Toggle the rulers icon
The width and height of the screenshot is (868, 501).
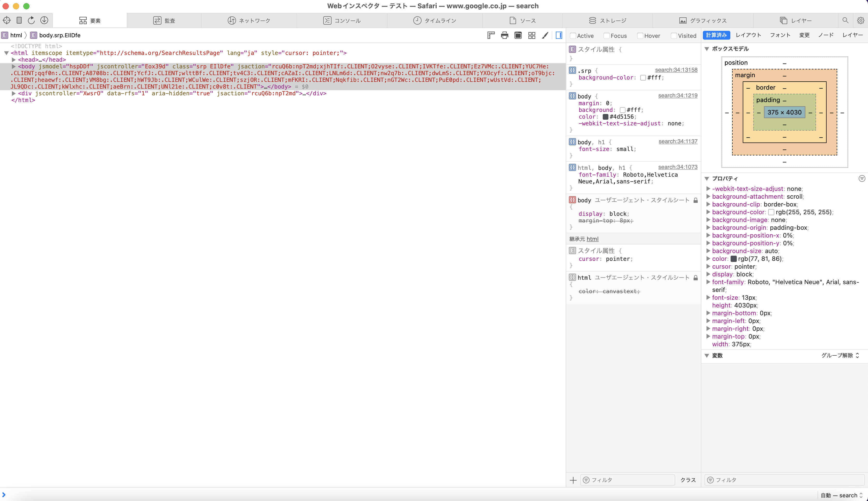point(491,35)
